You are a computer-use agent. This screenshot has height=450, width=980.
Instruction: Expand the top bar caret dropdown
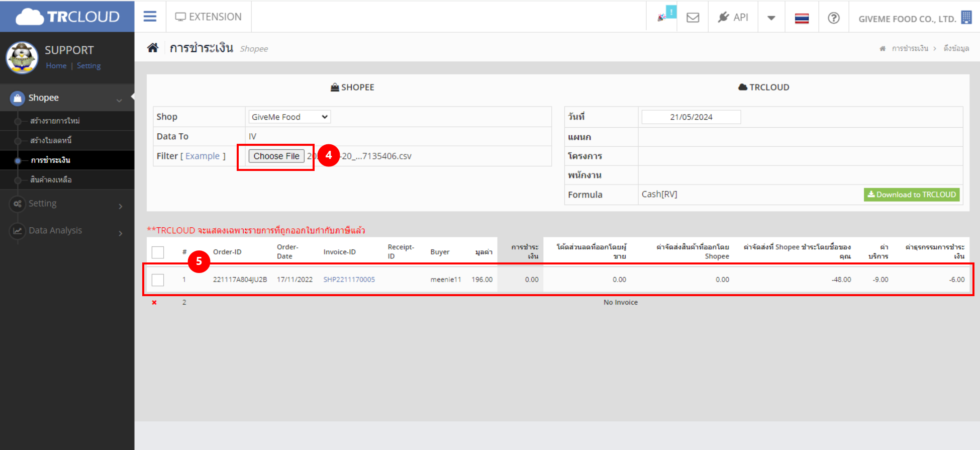tap(771, 18)
